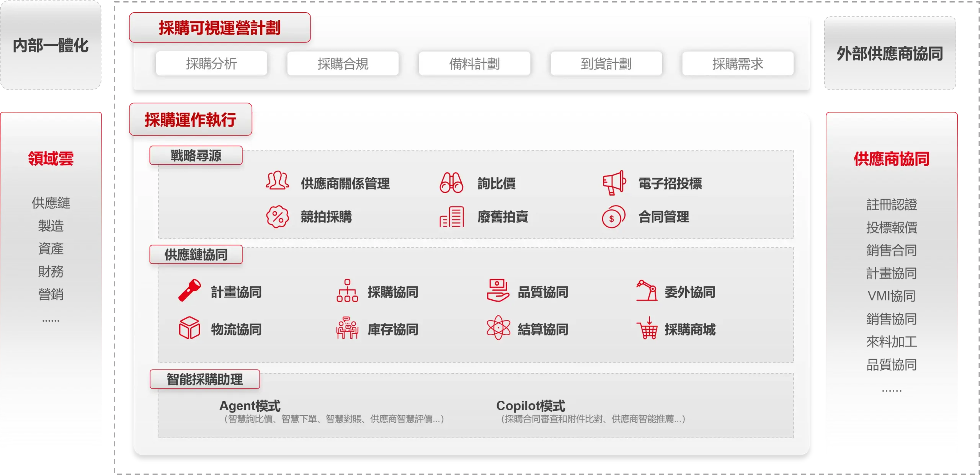Click the 供應鏈協同 section tab
This screenshot has width=980, height=475.
click(x=196, y=255)
